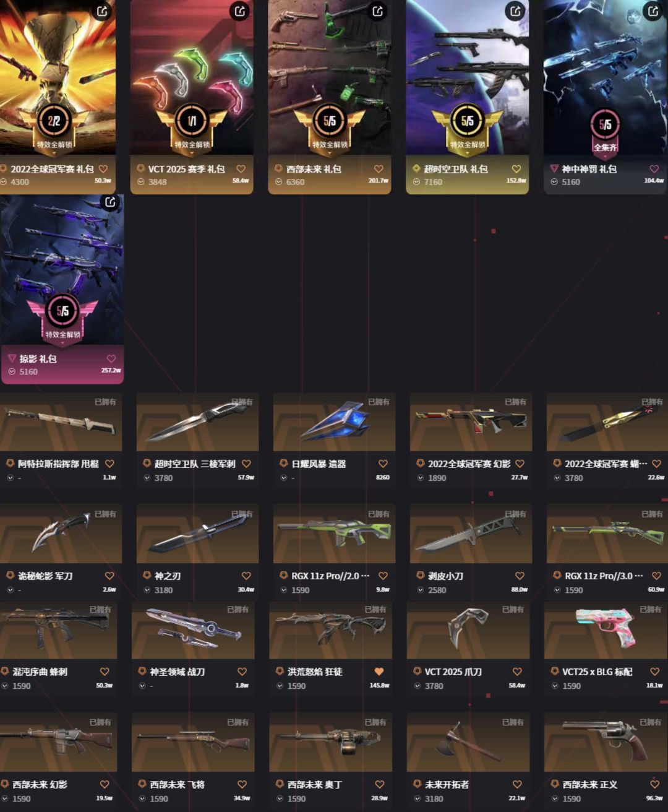
Task: Click the 超时空卫队 三棱军刺 title
Action: click(195, 464)
